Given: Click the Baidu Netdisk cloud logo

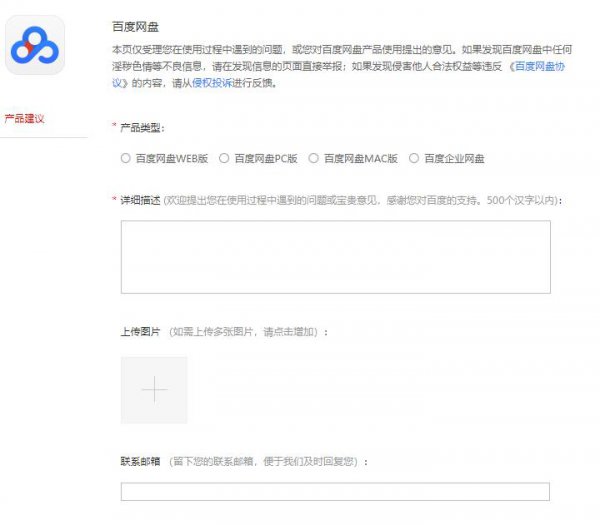Looking at the screenshot, I should [35, 45].
